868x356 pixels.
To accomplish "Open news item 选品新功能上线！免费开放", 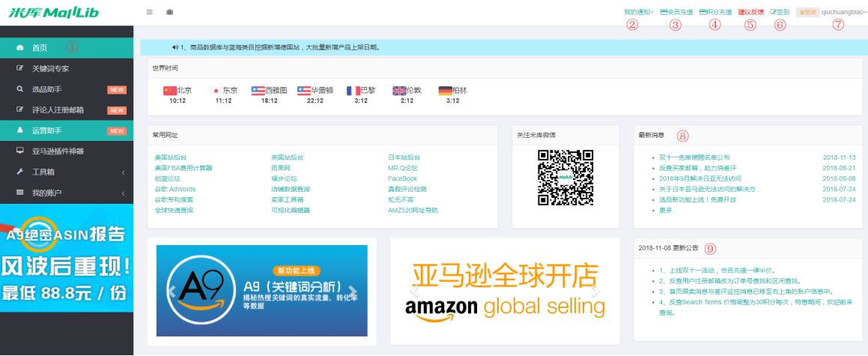I will (697, 199).
